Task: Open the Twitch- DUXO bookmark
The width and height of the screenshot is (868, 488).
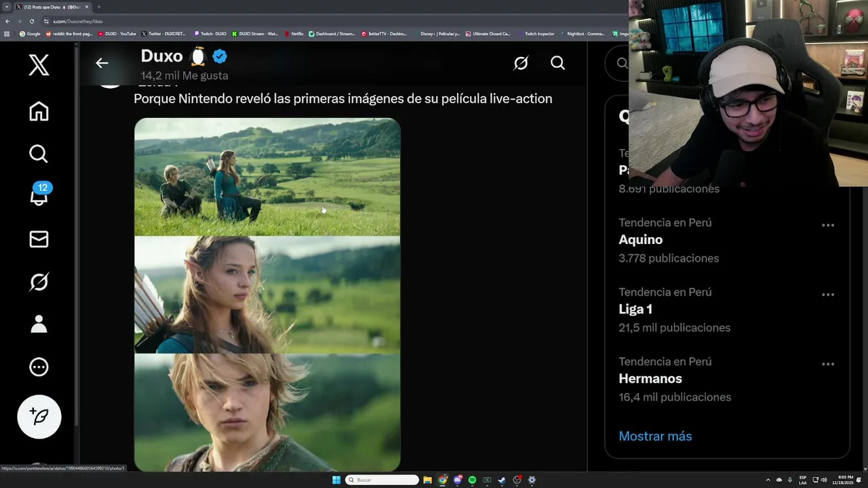Action: click(210, 33)
